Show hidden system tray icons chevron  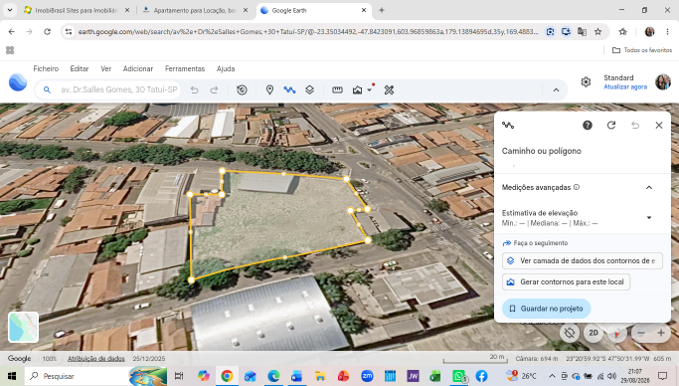pos(552,376)
